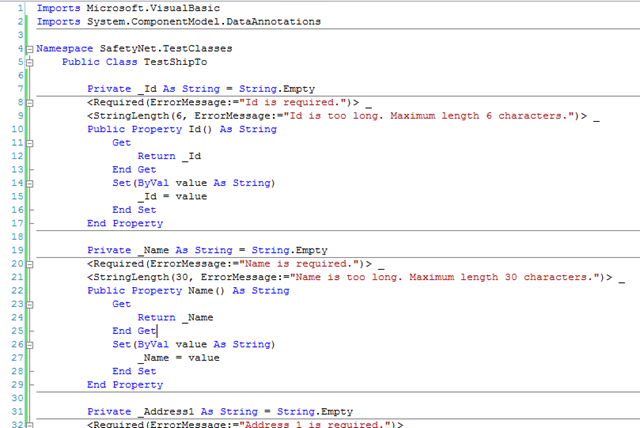
Task: Click line number 18 in the margin
Action: (17, 237)
